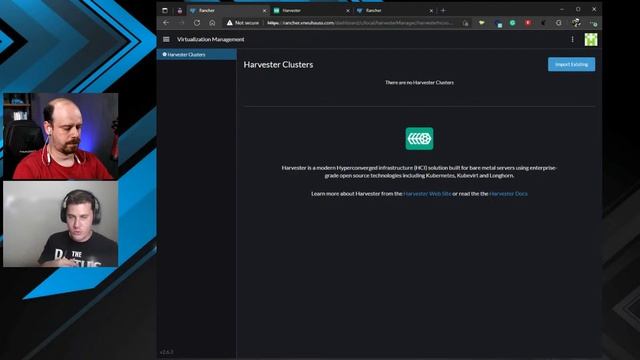
Task: Click the Not secure warning indicator
Action: click(x=243, y=23)
